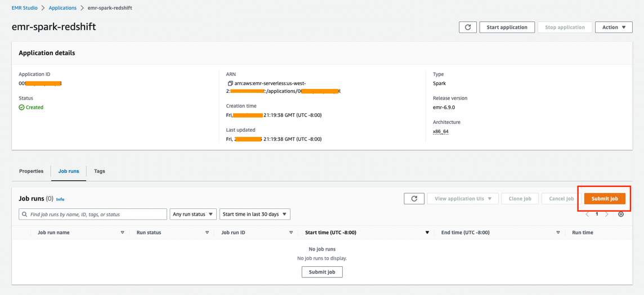Select the Job runs tab
The image size is (644, 295).
[69, 171]
